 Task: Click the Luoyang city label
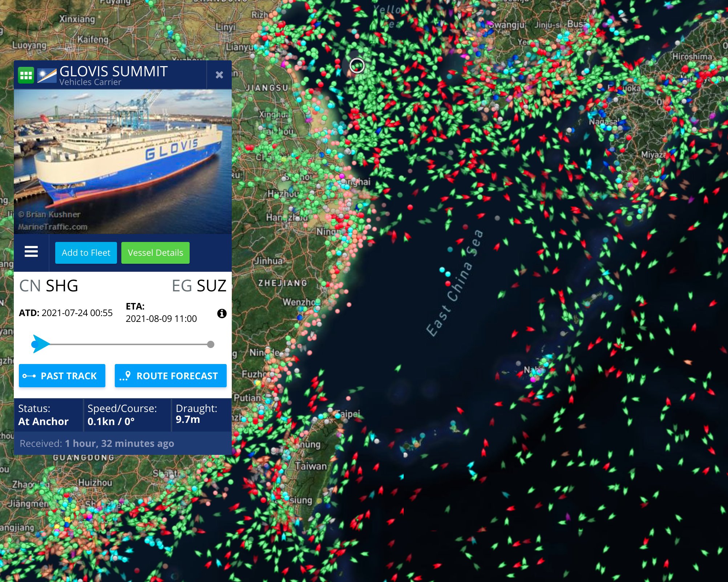tap(29, 45)
